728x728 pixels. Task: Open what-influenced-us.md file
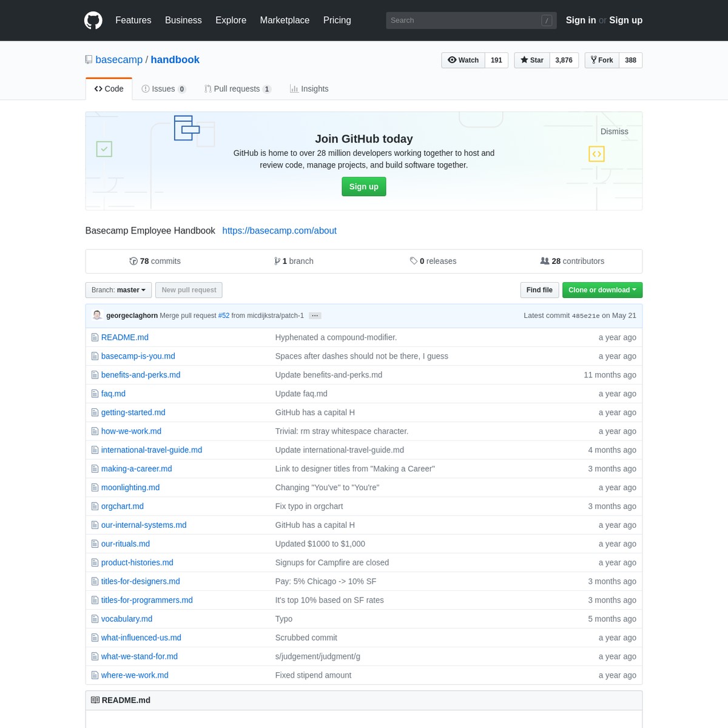pyautogui.click(x=141, y=638)
